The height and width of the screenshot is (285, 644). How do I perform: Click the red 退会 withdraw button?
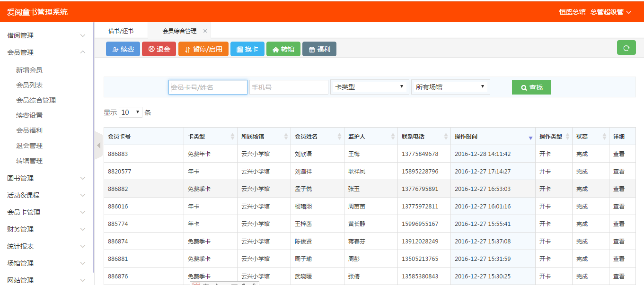(x=159, y=49)
